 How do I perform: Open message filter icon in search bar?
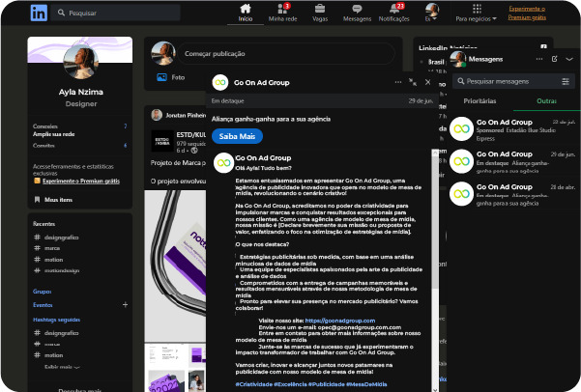coord(566,81)
